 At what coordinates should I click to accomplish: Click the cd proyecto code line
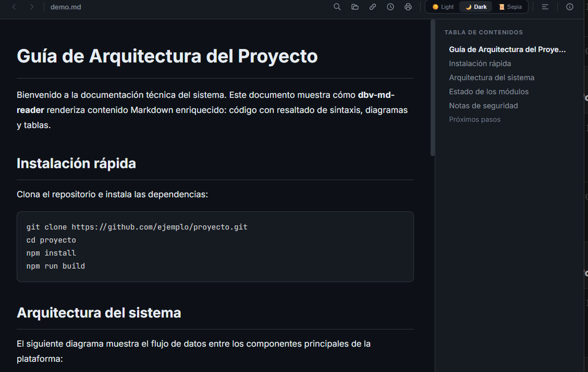(x=51, y=240)
